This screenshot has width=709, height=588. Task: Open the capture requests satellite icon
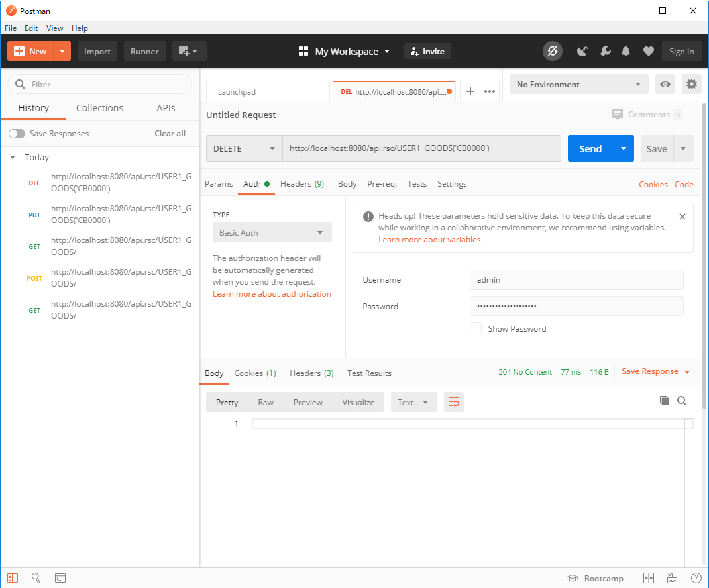click(582, 51)
